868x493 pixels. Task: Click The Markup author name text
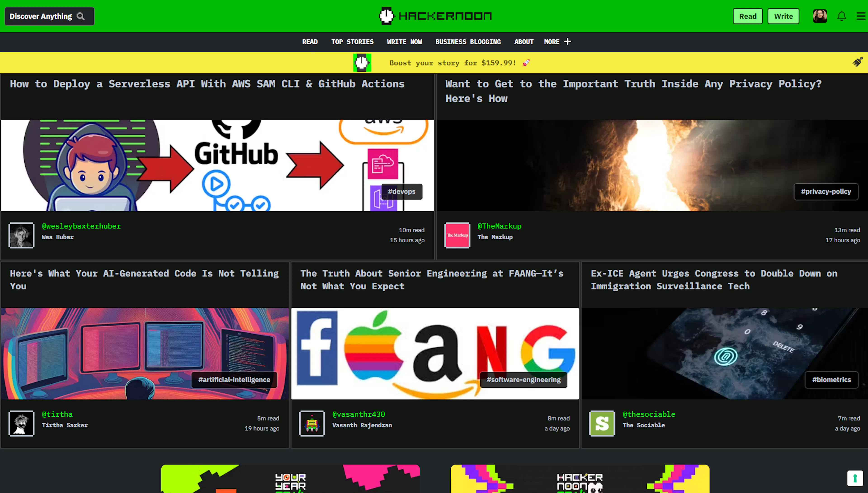coord(495,237)
